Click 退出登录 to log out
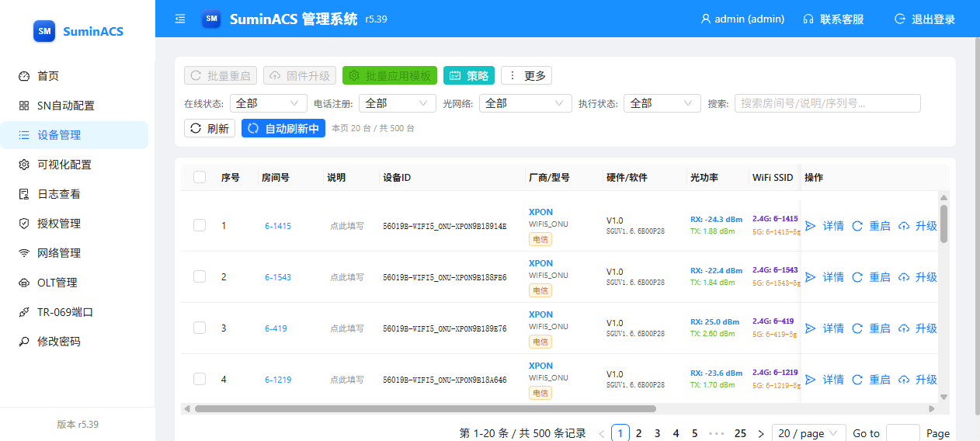The image size is (980, 441). tap(924, 19)
